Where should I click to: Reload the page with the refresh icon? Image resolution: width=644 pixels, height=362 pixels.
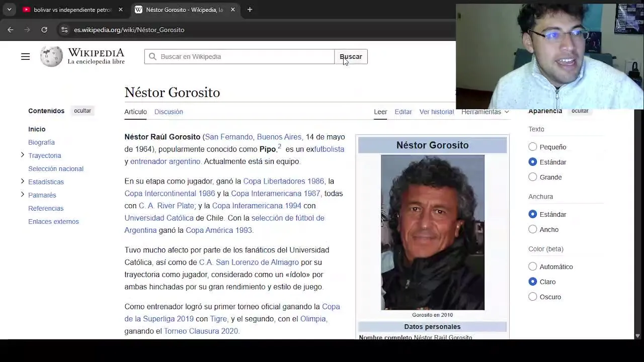[44, 30]
